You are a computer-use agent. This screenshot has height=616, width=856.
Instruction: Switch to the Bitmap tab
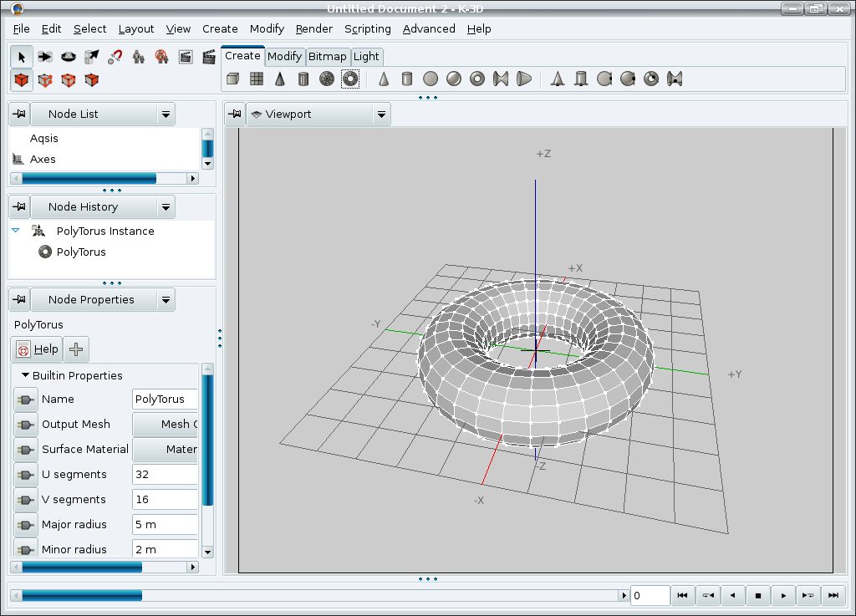tap(327, 56)
